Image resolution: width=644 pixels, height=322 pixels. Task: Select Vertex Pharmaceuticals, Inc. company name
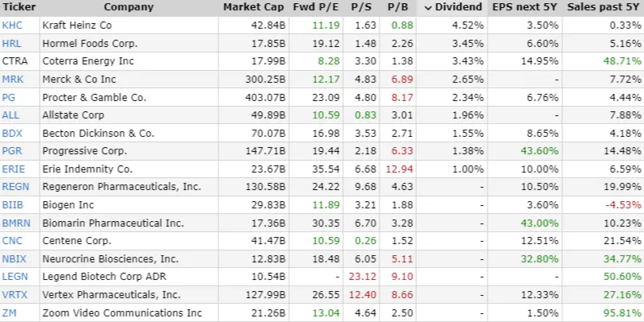coord(111,294)
